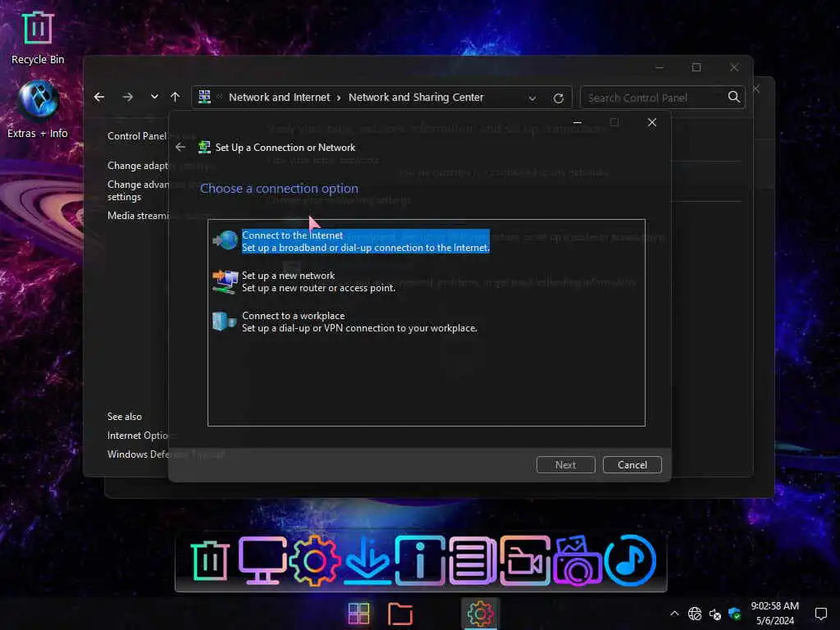Click the dock music note icon

[631, 561]
